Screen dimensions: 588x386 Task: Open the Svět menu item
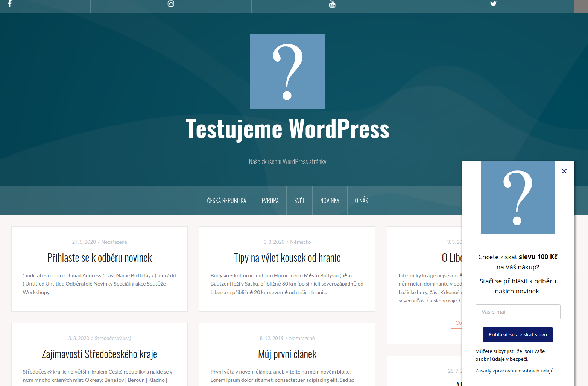pos(299,201)
